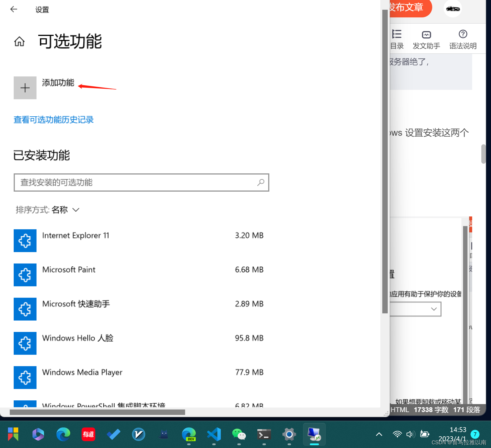
Task: Open the Settings gear on taskbar
Action: [289, 434]
